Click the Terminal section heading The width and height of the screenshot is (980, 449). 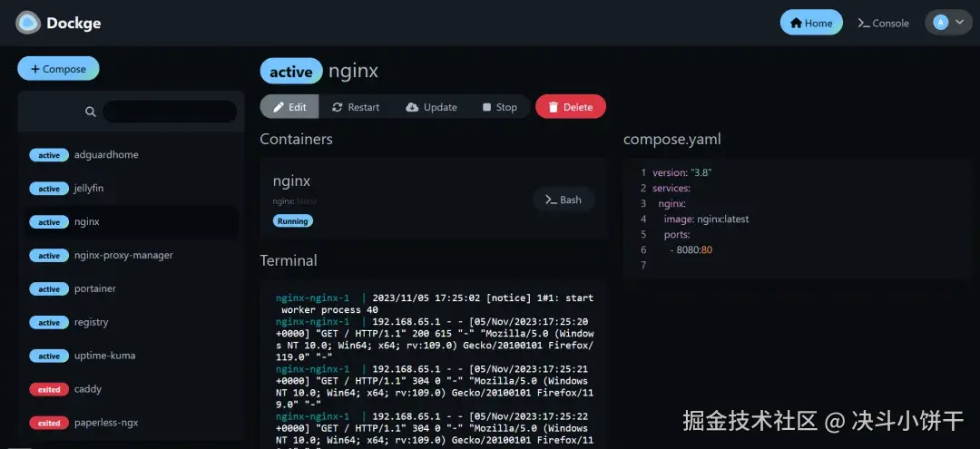click(x=289, y=260)
